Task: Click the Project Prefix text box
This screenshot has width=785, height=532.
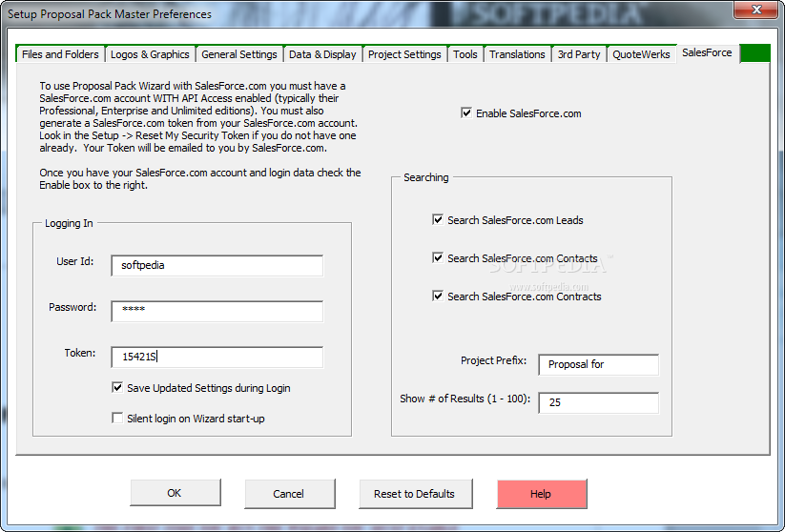Action: [598, 364]
